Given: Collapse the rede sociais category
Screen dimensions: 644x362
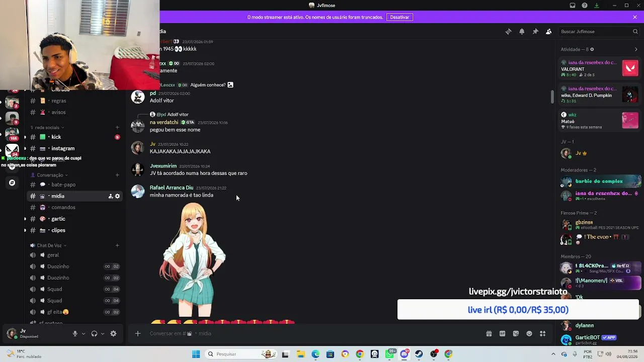Looking at the screenshot, I should pyautogui.click(x=47, y=128).
